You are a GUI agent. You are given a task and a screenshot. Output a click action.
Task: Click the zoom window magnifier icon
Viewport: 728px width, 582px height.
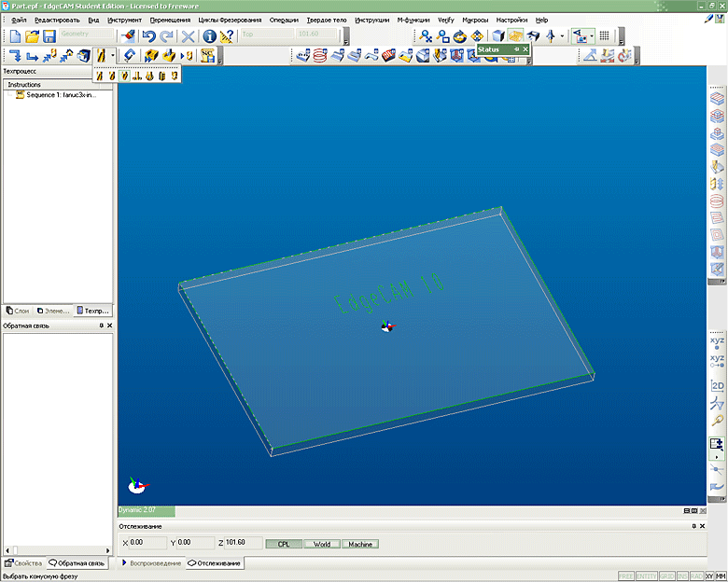443,36
